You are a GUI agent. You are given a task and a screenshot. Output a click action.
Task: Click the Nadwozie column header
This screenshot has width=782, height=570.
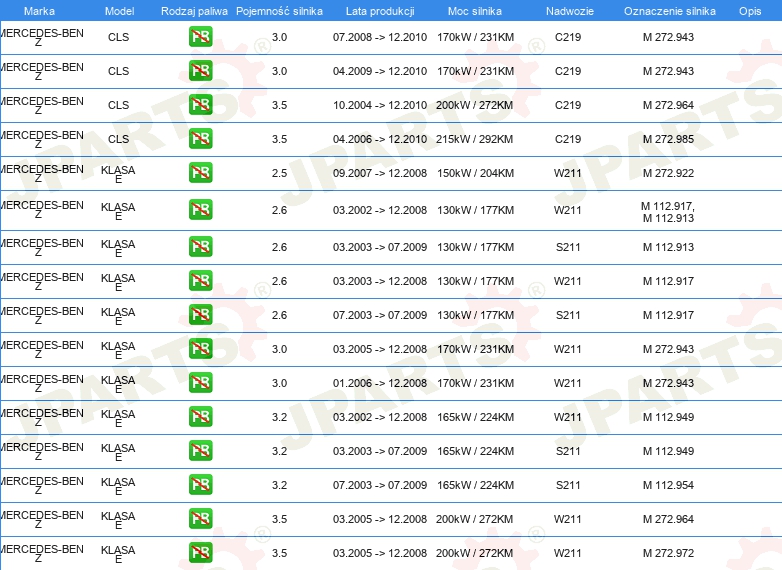tap(567, 10)
